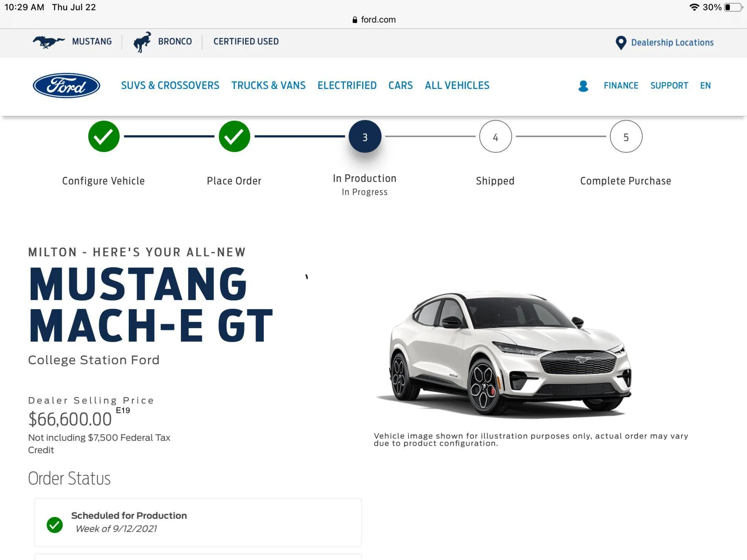
Task: Click the Configure Vehicle green checkmark
Action: (x=104, y=136)
